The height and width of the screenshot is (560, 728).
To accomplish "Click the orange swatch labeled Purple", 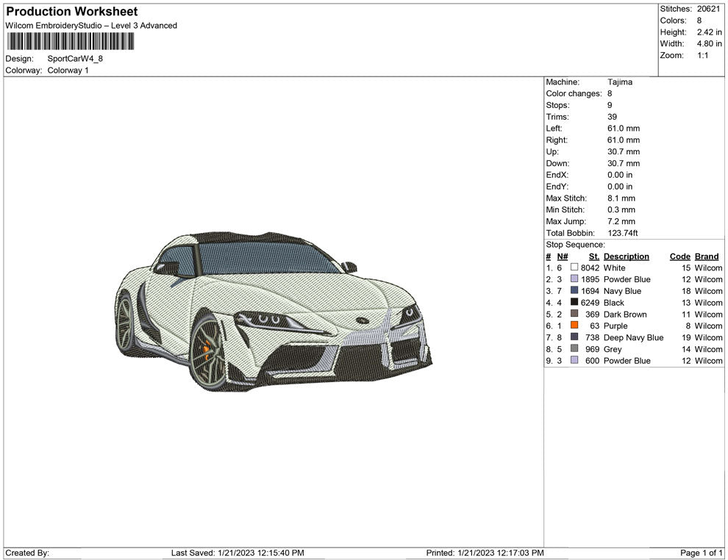I will click(574, 326).
